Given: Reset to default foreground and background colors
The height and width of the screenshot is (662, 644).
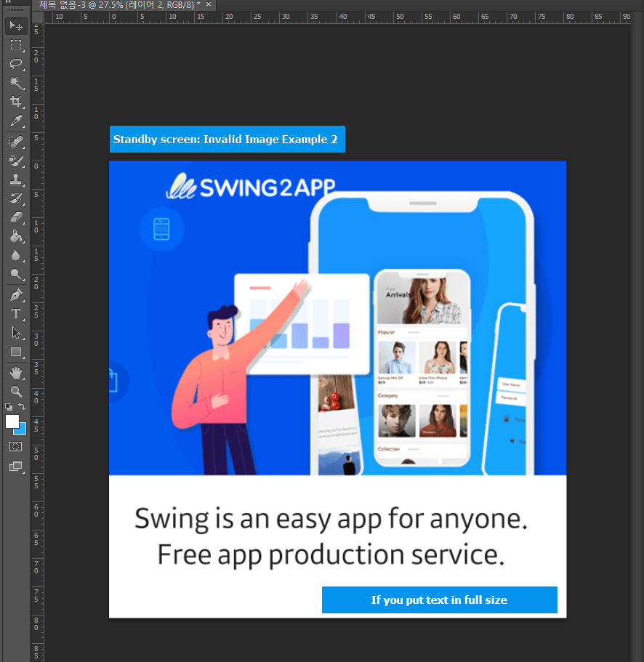Looking at the screenshot, I should point(9,407).
